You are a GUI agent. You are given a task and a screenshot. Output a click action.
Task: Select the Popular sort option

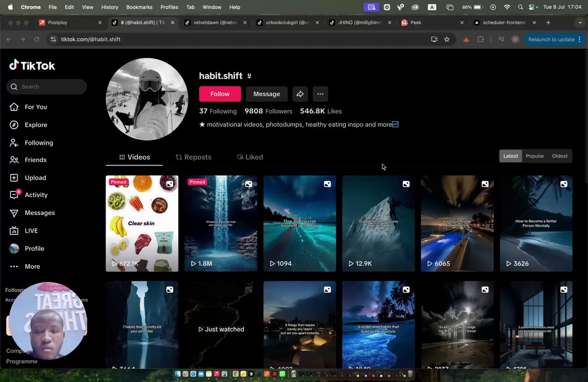(x=535, y=156)
